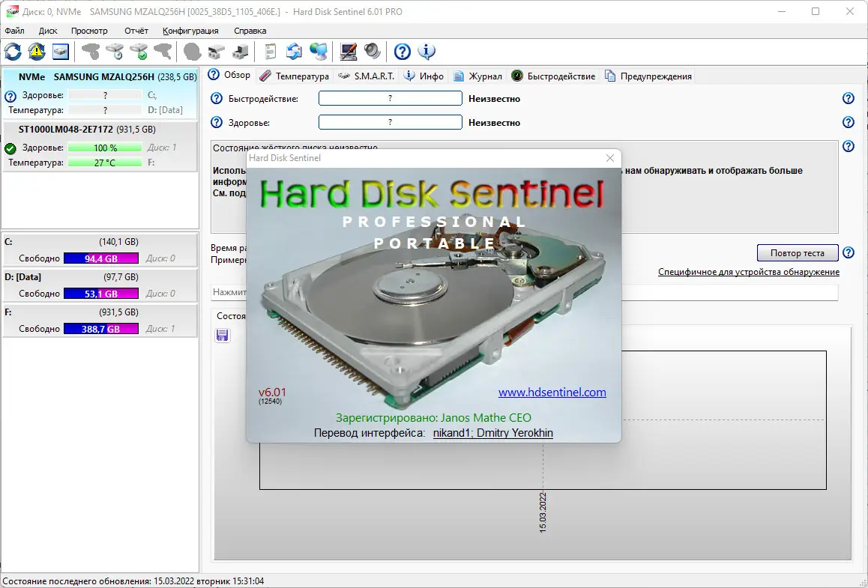
Task: Open the network computer toolbar icon
Action: pyautogui.click(x=317, y=51)
